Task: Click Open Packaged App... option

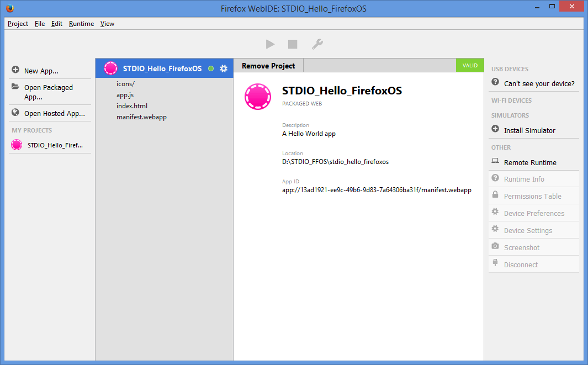Action: [x=50, y=92]
